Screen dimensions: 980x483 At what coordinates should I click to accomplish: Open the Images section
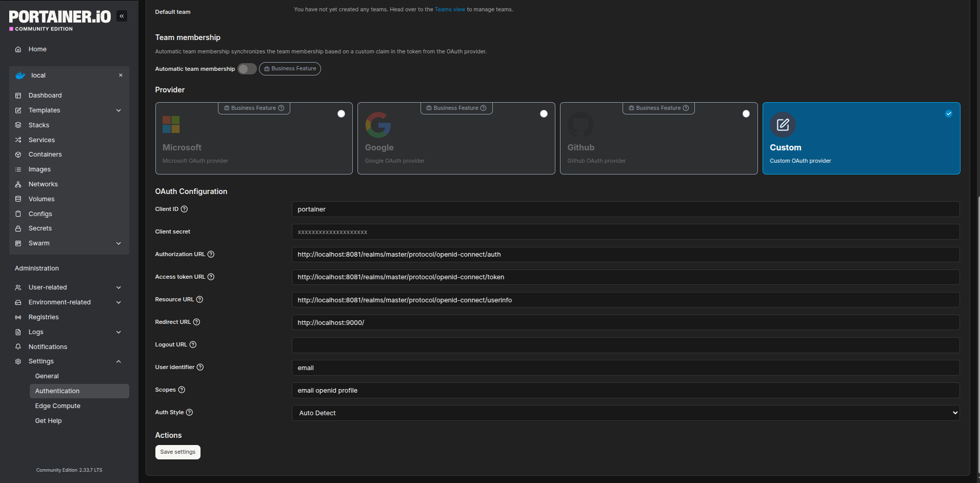pos(39,169)
